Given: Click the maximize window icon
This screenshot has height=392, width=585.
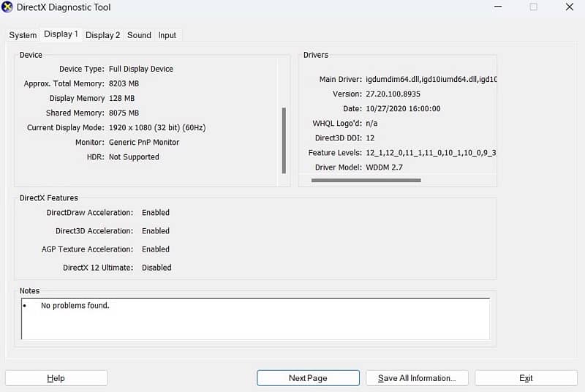Looking at the screenshot, I should click(x=533, y=7).
